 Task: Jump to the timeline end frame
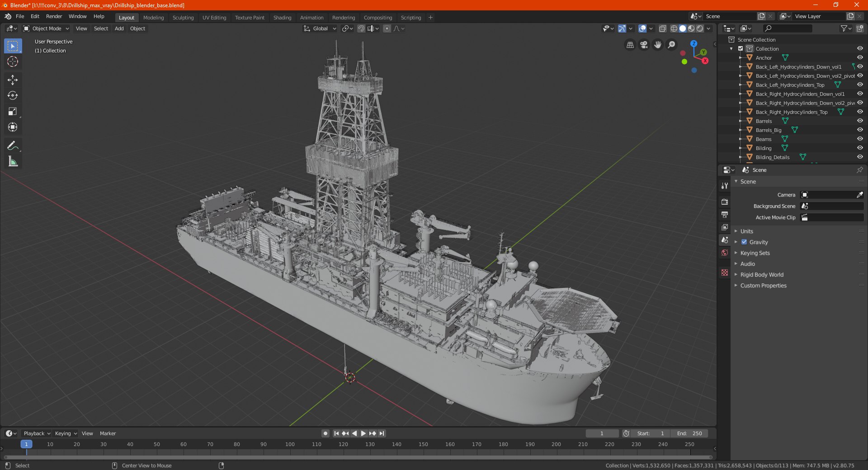pyautogui.click(x=382, y=433)
